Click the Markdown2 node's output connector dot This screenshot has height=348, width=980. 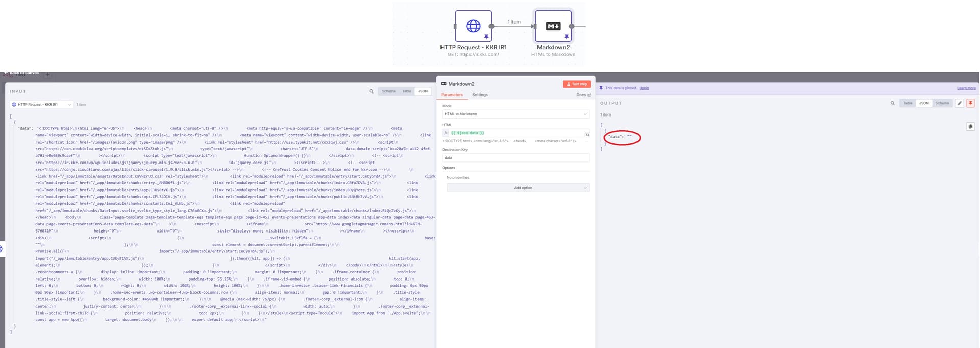[x=572, y=26]
